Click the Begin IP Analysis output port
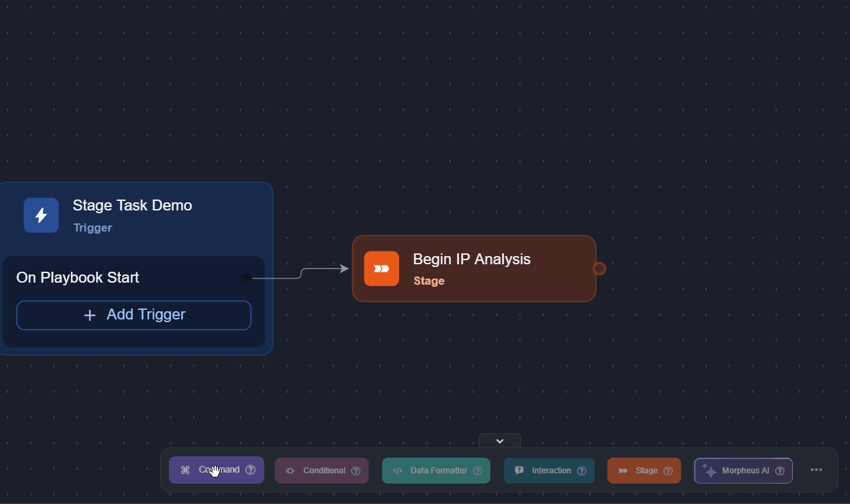This screenshot has height=504, width=850. coord(599,268)
